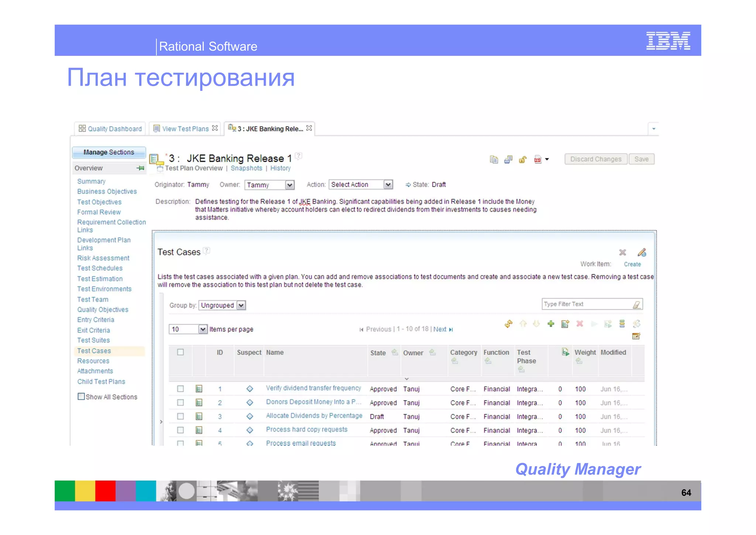Sort by the Name column header
The width and height of the screenshot is (756, 535).
click(x=275, y=352)
